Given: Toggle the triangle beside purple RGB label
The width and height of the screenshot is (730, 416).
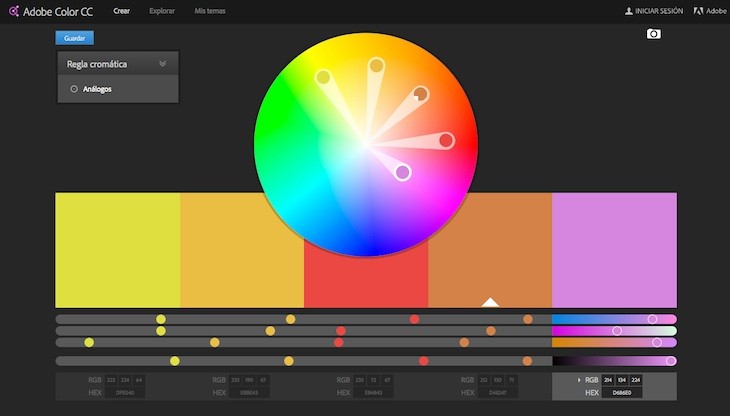Looking at the screenshot, I should tap(579, 380).
